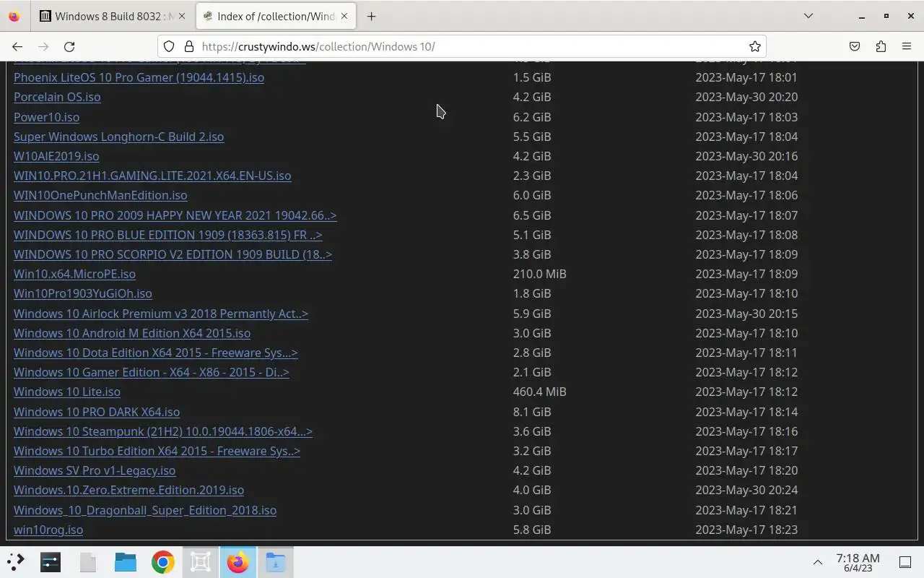
Task: Open Windows 10 Dota Edition X64 2015 link
Action: (155, 353)
